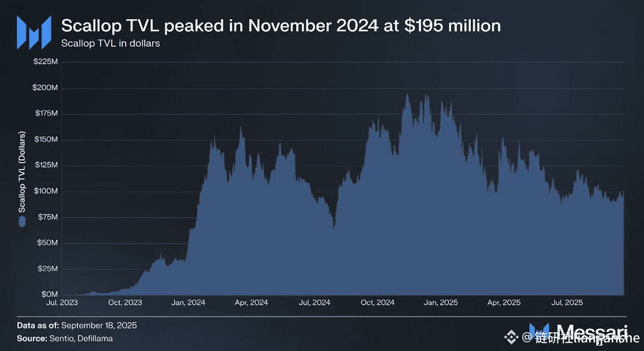
Task: Click the 'Apr, 2024' x-axis label
Action: pyautogui.click(x=251, y=303)
